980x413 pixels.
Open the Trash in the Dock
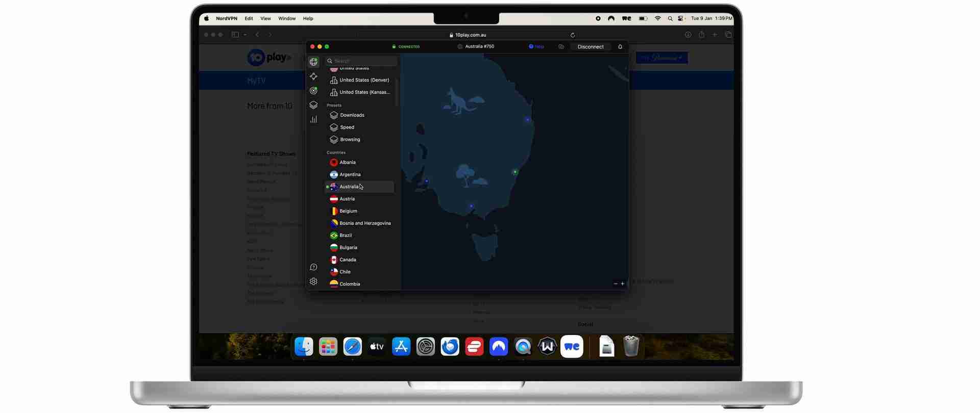click(x=631, y=346)
